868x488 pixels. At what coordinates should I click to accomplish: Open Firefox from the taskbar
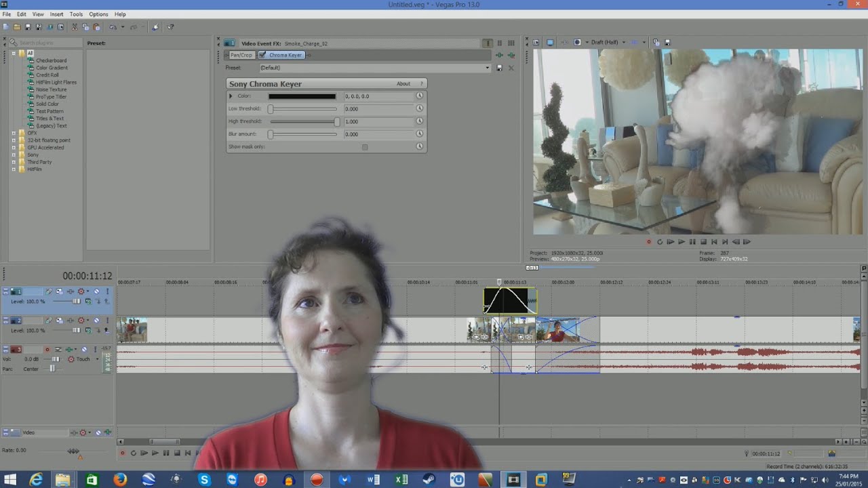(120, 480)
